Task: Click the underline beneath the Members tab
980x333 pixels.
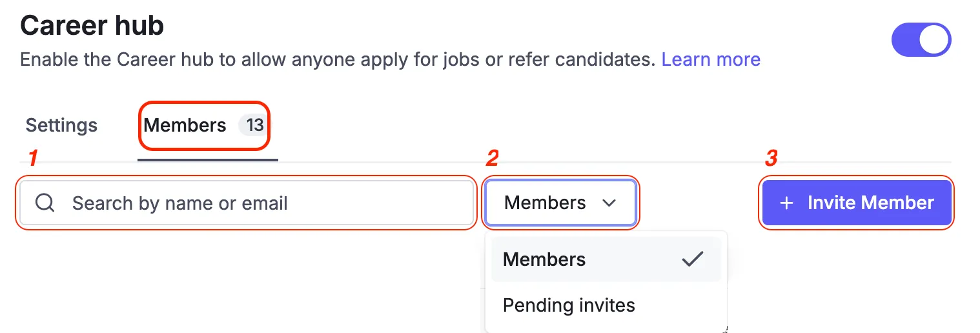Action: [208, 159]
